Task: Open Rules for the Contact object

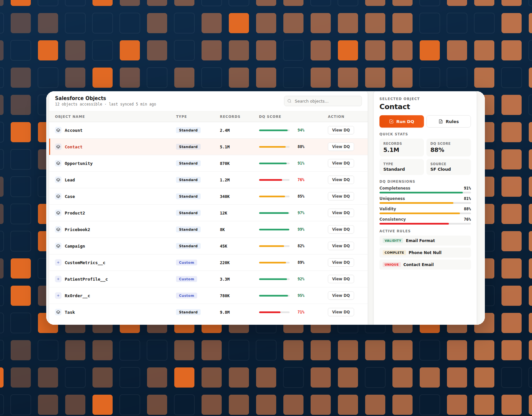Action: click(448, 121)
